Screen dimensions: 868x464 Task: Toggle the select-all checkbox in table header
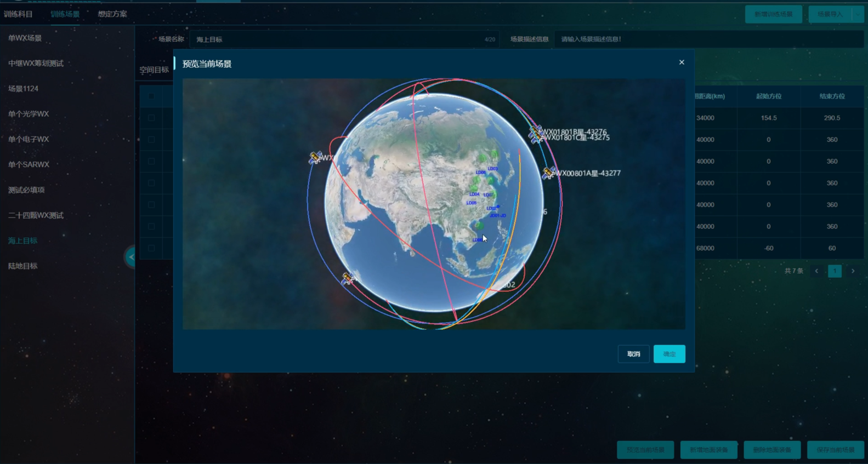point(151,96)
